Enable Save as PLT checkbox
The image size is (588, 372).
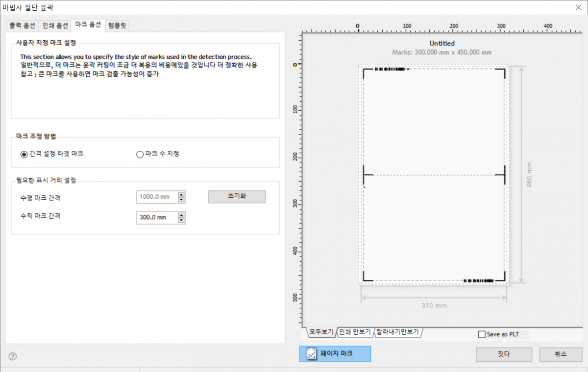click(482, 334)
